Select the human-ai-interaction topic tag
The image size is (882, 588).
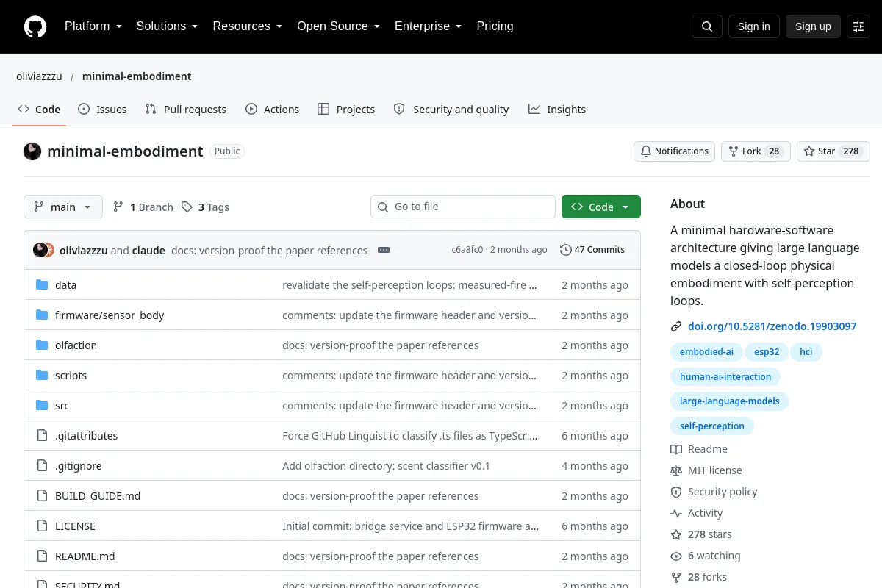tap(725, 376)
